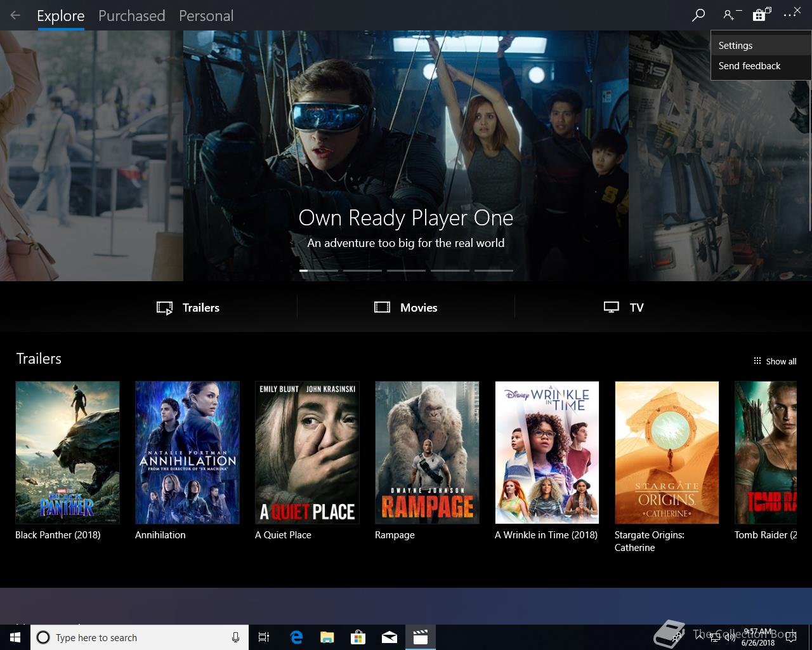Switch to the Personal tab
The image size is (812, 650).
(206, 16)
